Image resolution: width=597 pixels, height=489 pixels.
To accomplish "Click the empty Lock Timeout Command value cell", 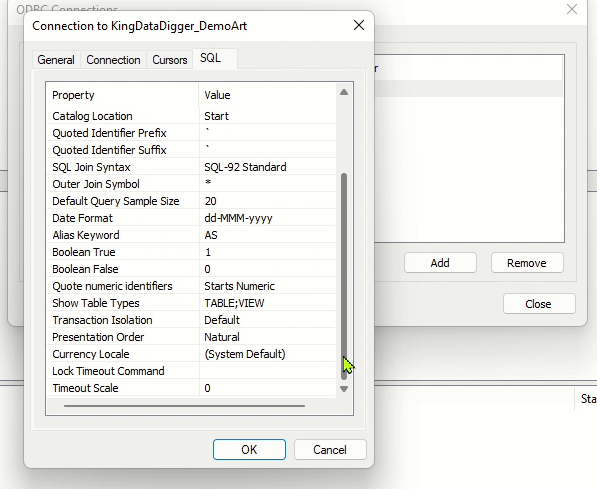I will 267,371.
